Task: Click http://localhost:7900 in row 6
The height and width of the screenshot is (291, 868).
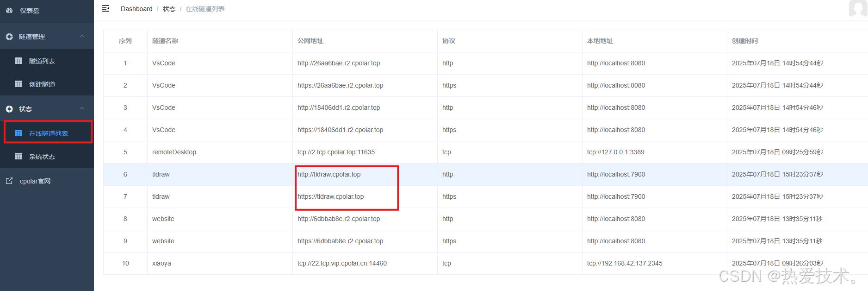Action: 616,174
